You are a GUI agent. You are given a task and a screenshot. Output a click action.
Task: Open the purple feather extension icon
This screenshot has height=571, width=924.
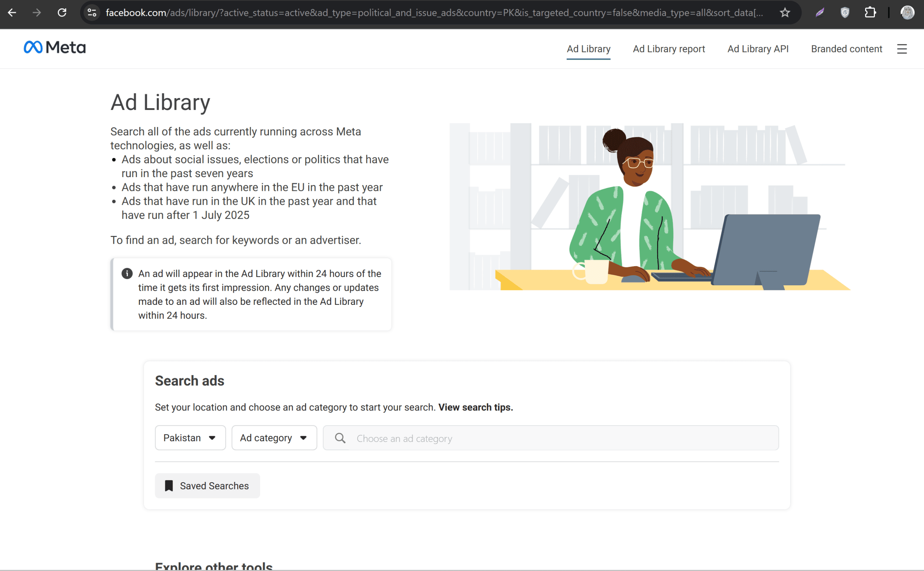click(819, 13)
